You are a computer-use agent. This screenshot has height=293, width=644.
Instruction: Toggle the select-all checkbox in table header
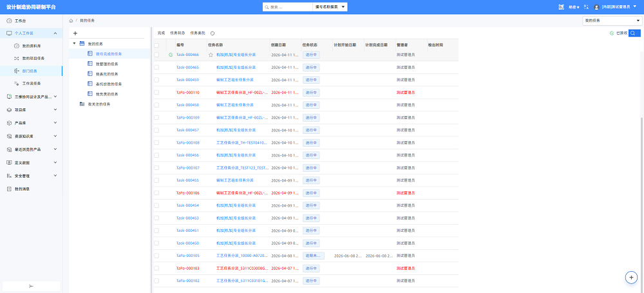156,45
